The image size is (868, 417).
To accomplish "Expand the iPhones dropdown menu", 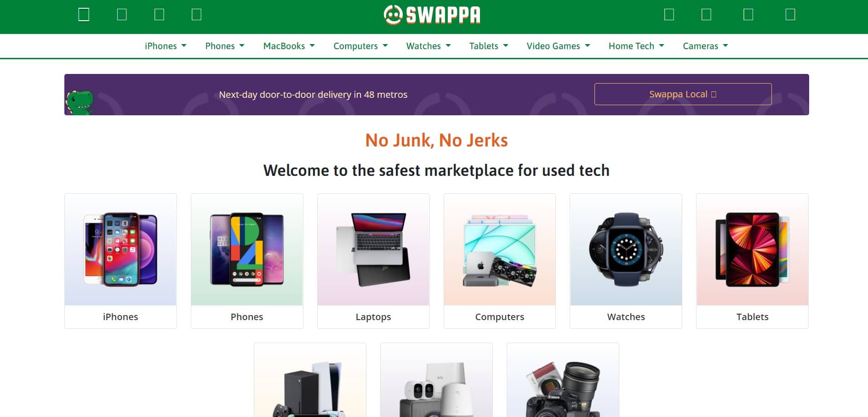I will [x=166, y=46].
